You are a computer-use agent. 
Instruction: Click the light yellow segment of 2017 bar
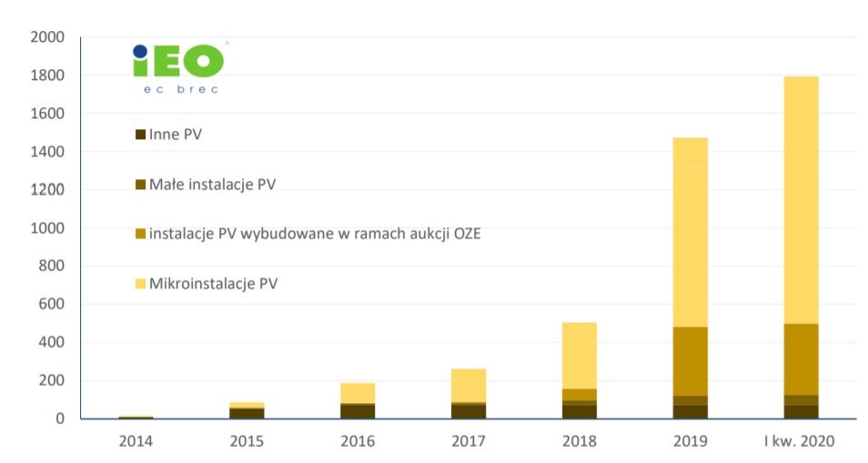pyautogui.click(x=469, y=385)
